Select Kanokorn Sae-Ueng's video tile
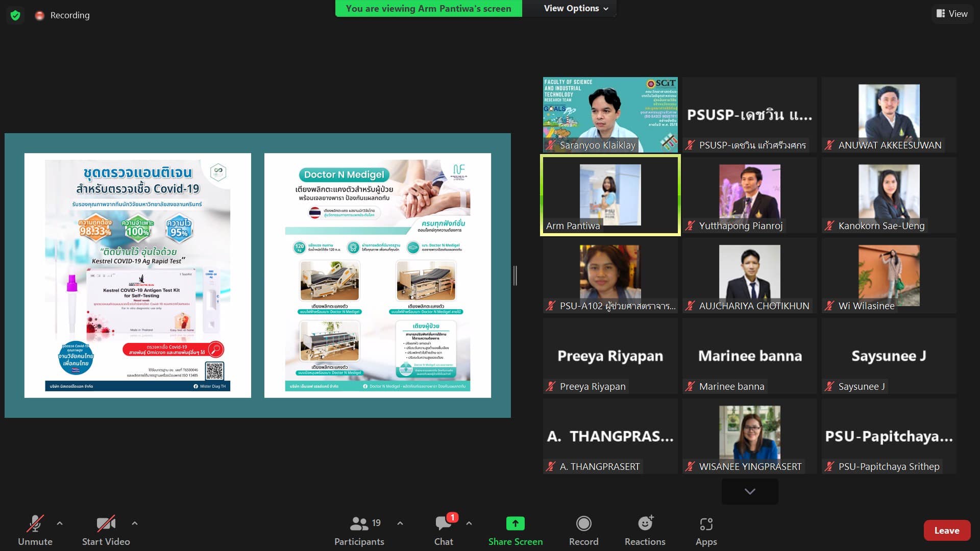Image resolution: width=980 pixels, height=551 pixels. pos(889,195)
